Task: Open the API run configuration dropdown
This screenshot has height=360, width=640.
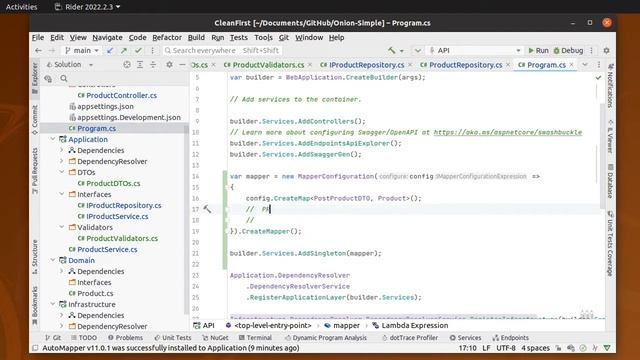Action: pyautogui.click(x=475, y=51)
